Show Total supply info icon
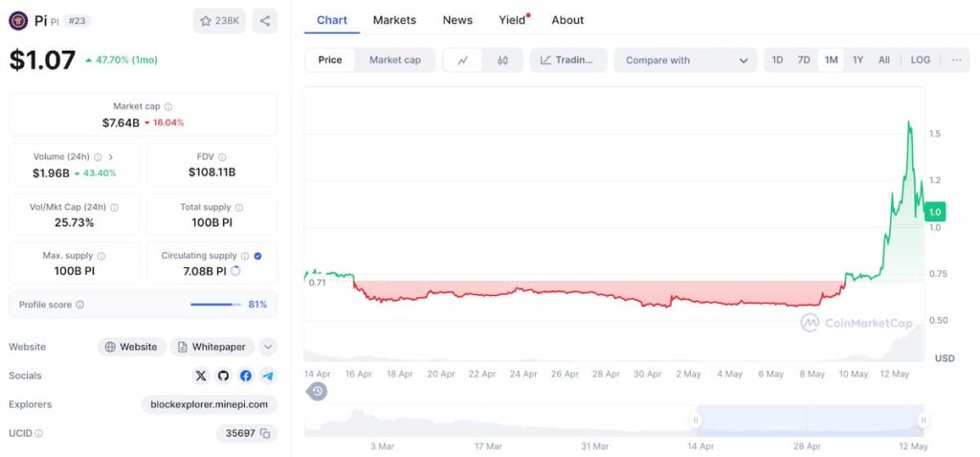The image size is (980, 457). pos(238,207)
